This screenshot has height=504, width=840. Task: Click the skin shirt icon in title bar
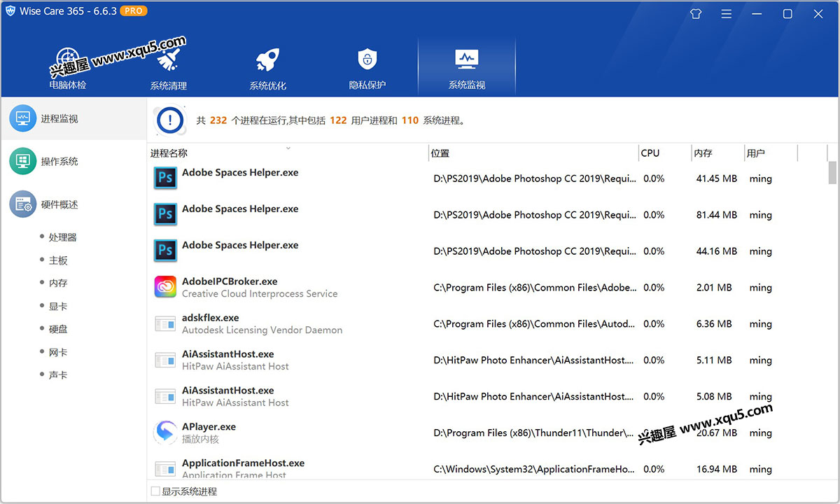[x=696, y=13]
